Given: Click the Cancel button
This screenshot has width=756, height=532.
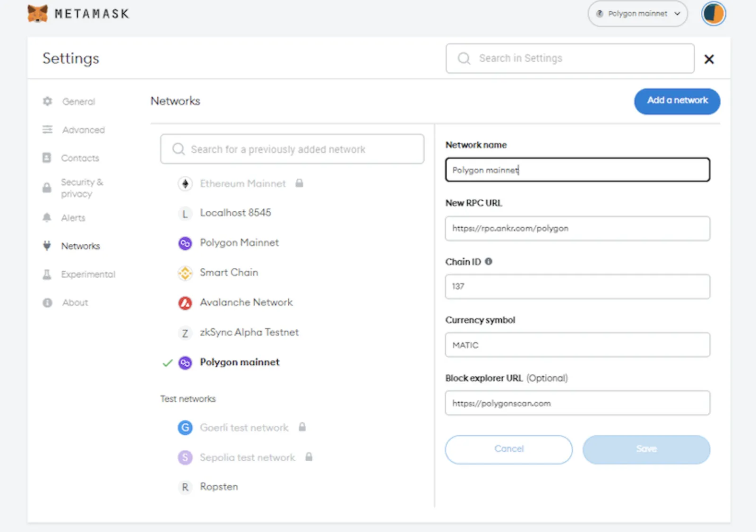Looking at the screenshot, I should coord(509,449).
